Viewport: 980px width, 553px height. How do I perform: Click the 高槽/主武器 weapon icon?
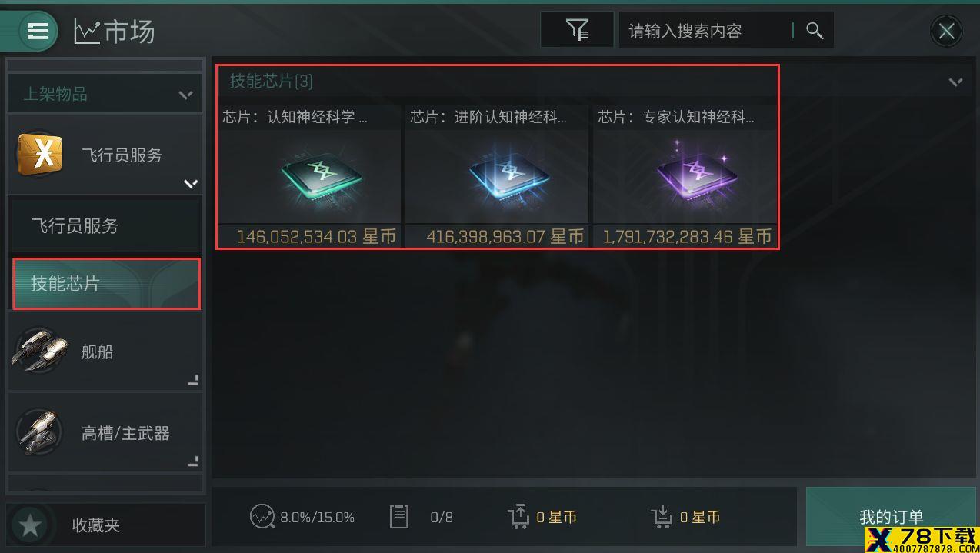39,432
